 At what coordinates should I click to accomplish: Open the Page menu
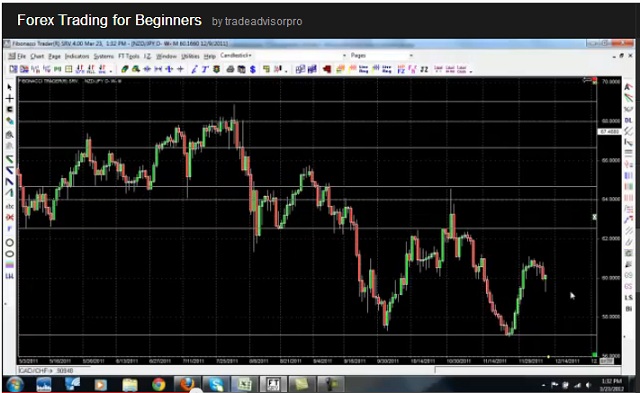click(54, 56)
